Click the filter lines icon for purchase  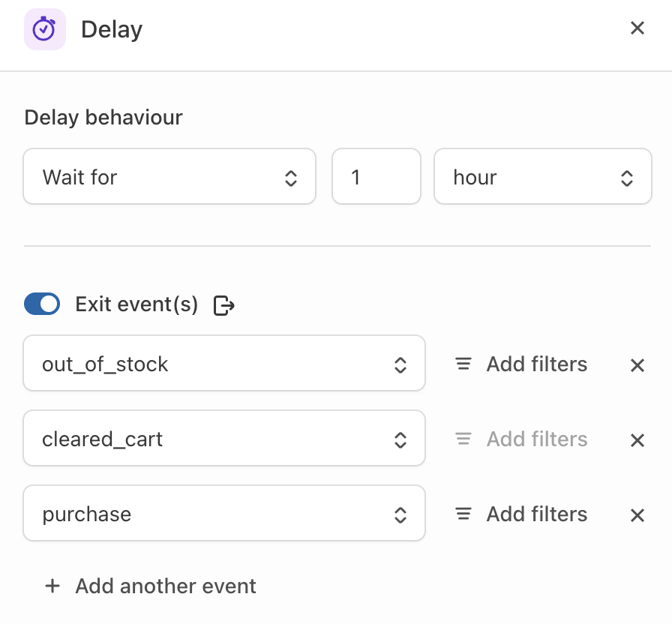tap(463, 514)
